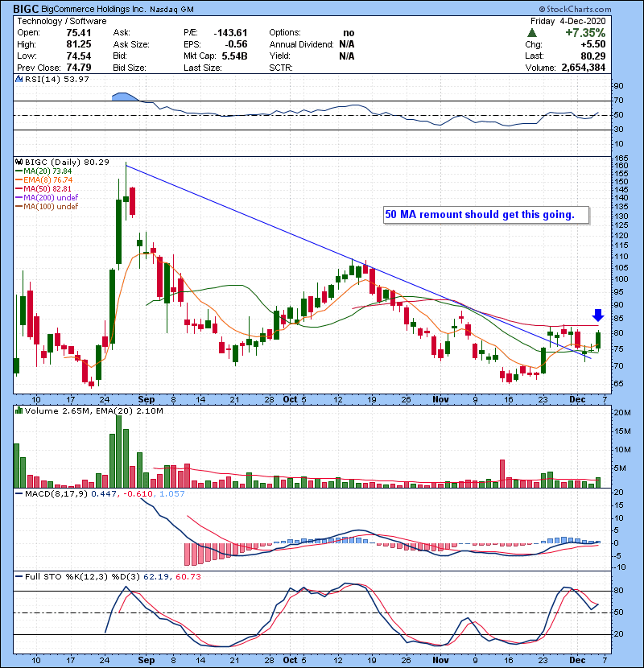Select the MA(50) 82.81 legend entry
644x668 pixels.
click(x=43, y=188)
